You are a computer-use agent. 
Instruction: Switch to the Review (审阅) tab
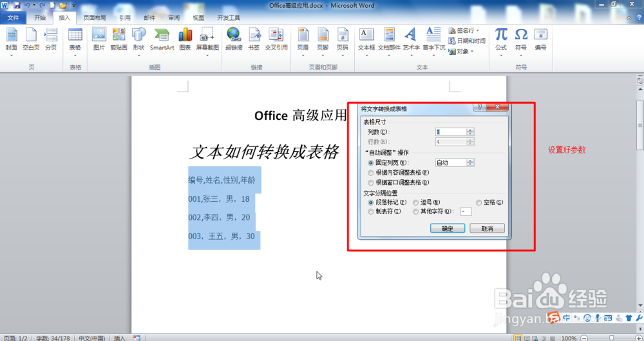pos(174,17)
